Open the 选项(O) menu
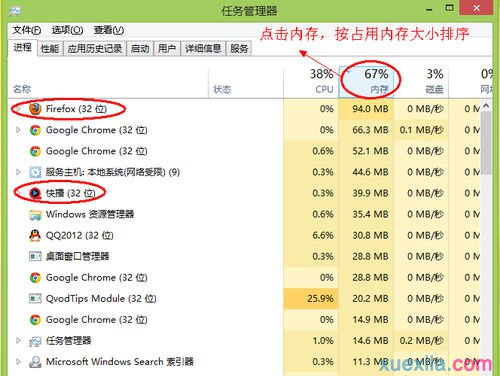The width and height of the screenshot is (500, 376). (67, 30)
